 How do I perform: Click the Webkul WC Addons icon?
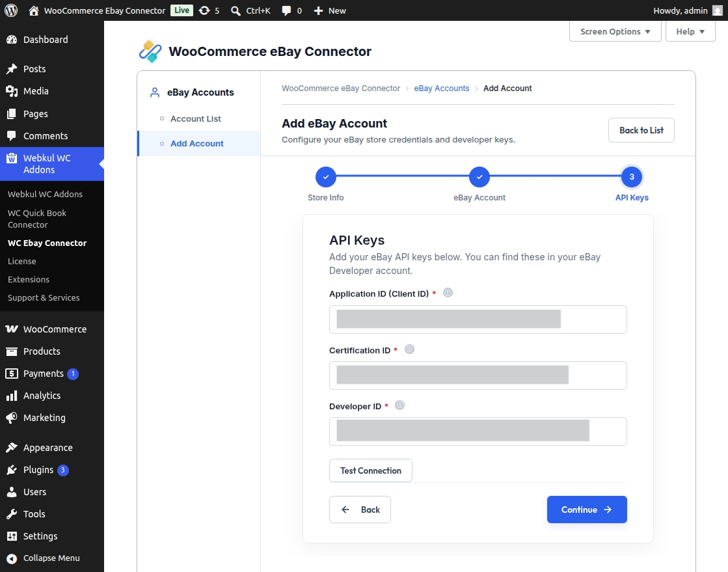click(x=12, y=158)
